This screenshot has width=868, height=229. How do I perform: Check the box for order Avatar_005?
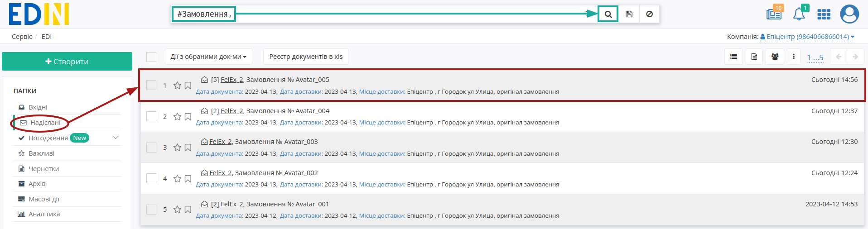[x=151, y=85]
